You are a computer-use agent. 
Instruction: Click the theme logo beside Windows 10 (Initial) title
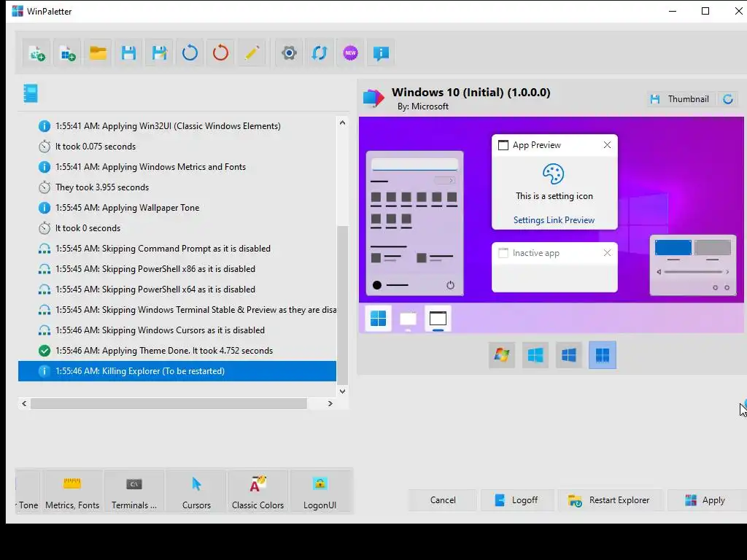click(373, 98)
